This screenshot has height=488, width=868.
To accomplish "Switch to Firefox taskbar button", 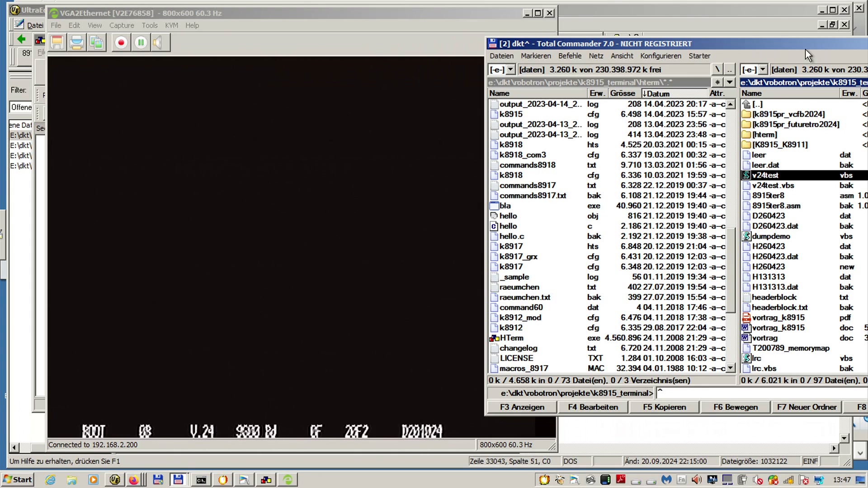I will pos(134,479).
